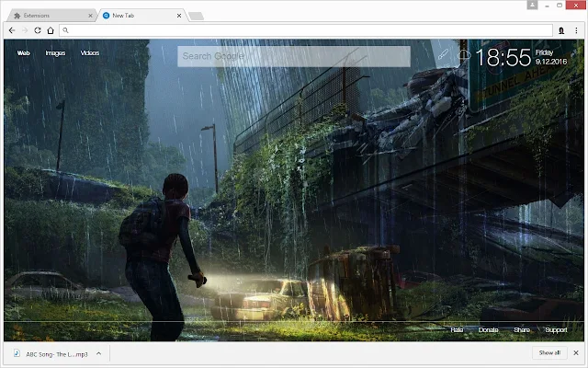Open the extension icon next to address bar
The height and width of the screenshot is (368, 588).
[561, 30]
